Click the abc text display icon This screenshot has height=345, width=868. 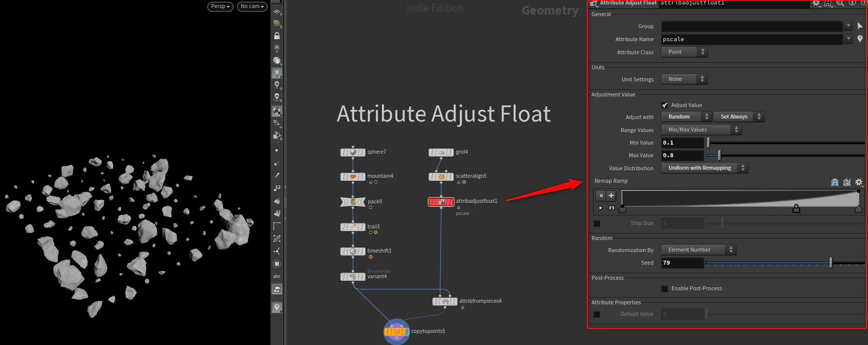[277, 276]
